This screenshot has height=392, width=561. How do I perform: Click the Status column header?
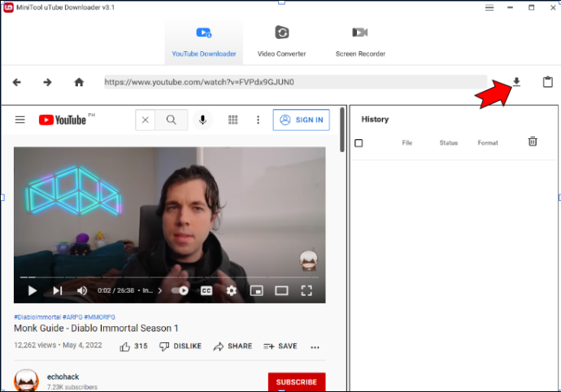[448, 143]
